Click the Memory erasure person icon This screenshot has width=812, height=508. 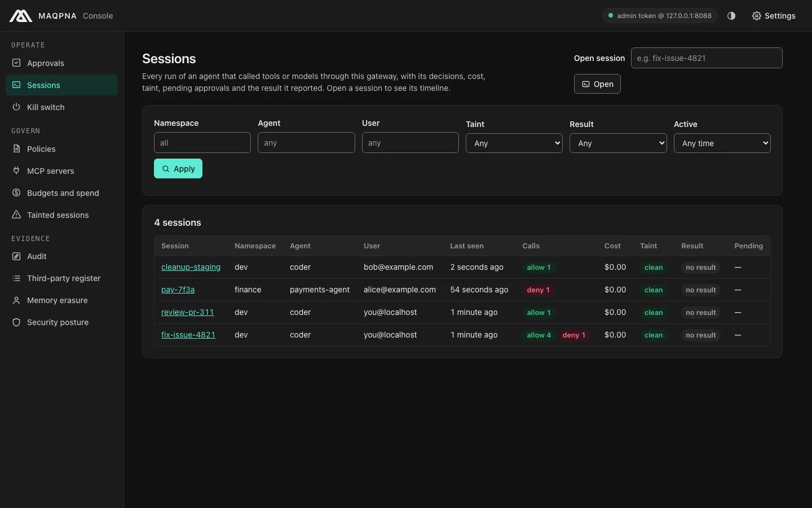(x=16, y=300)
